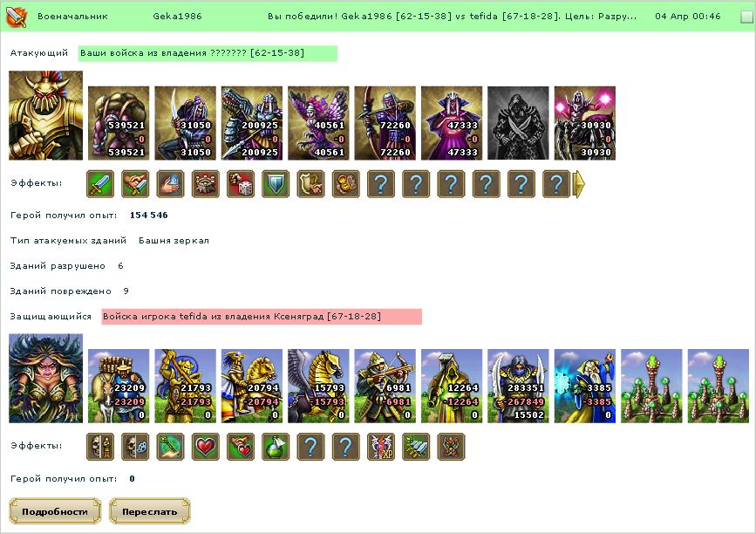The height and width of the screenshot is (534, 756).
Task: Click the attacker hero portrait in golden armor
Action: [x=46, y=115]
